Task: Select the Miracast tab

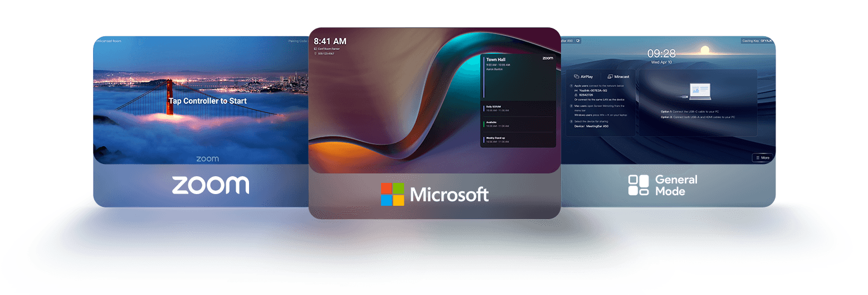Action: pyautogui.click(x=618, y=76)
